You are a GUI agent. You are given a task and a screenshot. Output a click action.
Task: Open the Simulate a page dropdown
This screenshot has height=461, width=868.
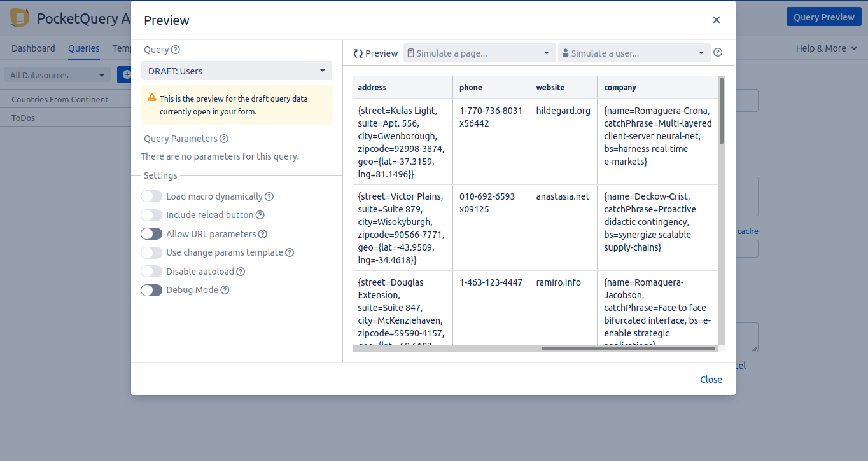479,53
